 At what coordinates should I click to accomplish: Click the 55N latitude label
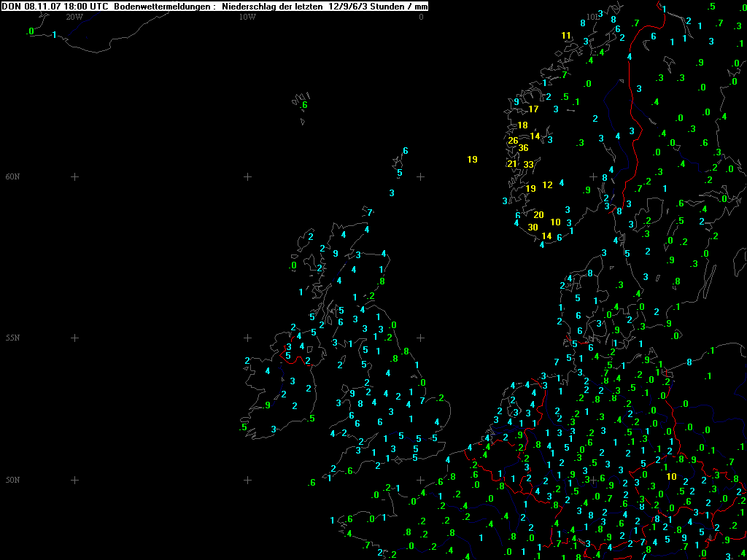click(13, 338)
